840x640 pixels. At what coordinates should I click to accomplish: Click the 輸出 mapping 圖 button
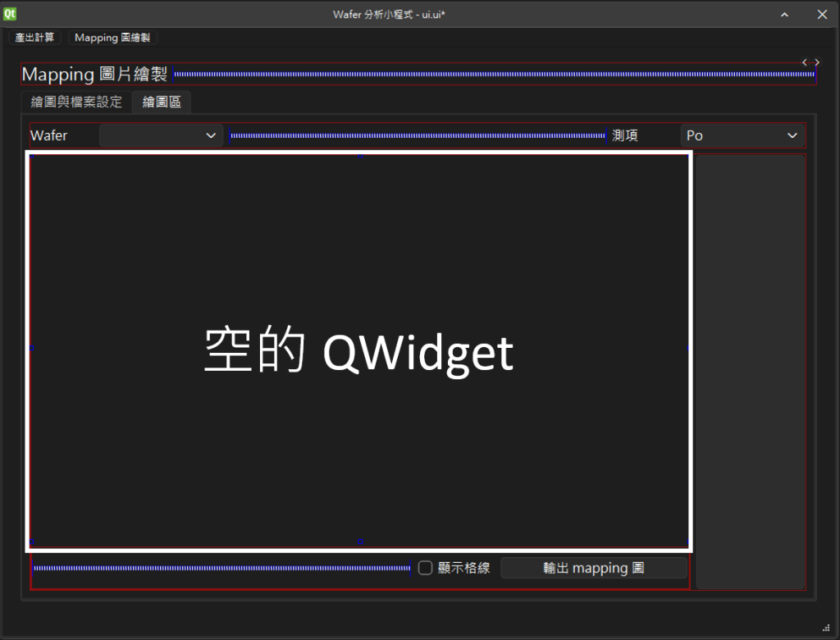594,568
